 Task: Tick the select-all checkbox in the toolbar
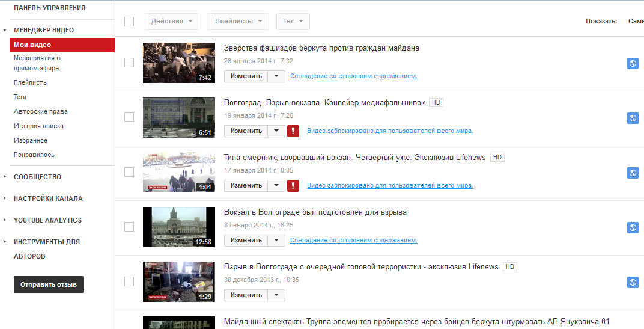point(129,22)
